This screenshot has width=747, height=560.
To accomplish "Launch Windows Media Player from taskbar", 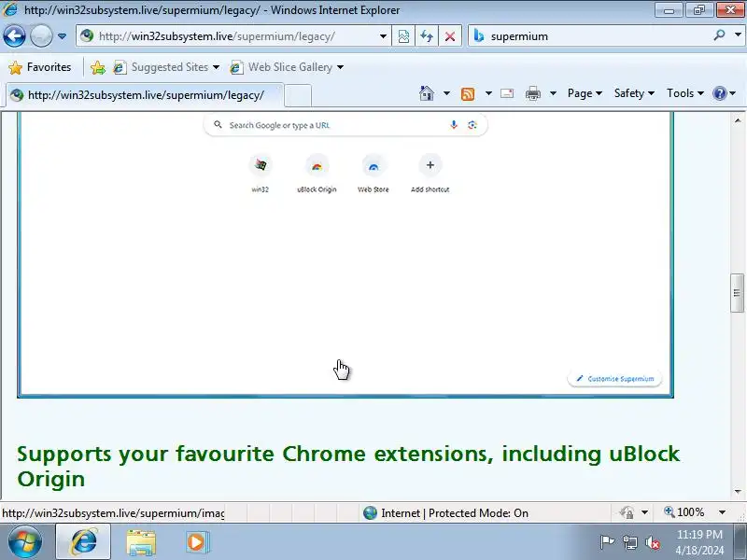I will point(196,542).
